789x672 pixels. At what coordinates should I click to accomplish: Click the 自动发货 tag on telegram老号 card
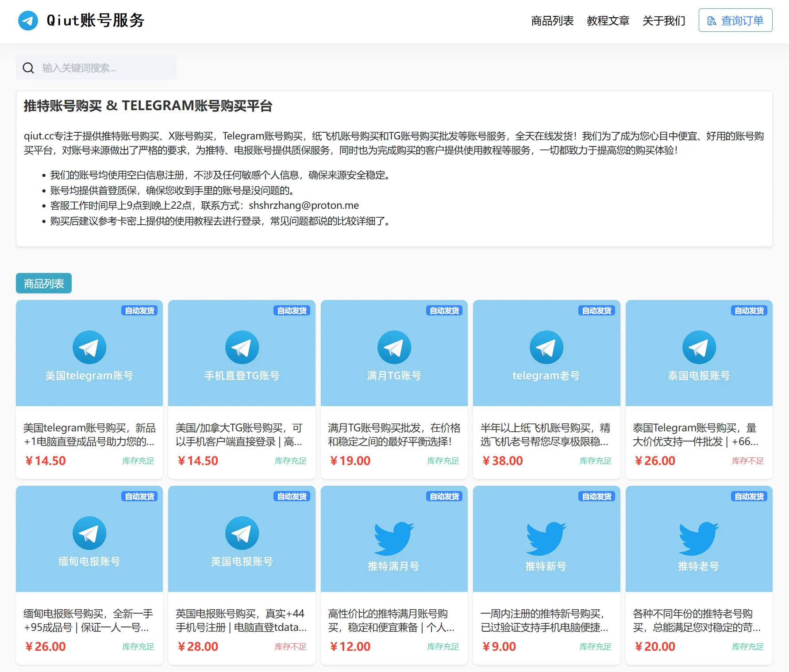(596, 311)
